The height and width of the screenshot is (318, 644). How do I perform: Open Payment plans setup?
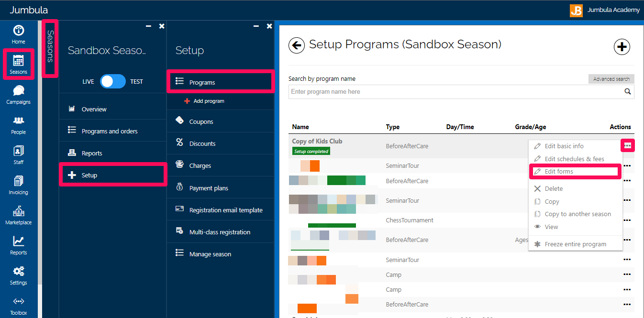221,188
